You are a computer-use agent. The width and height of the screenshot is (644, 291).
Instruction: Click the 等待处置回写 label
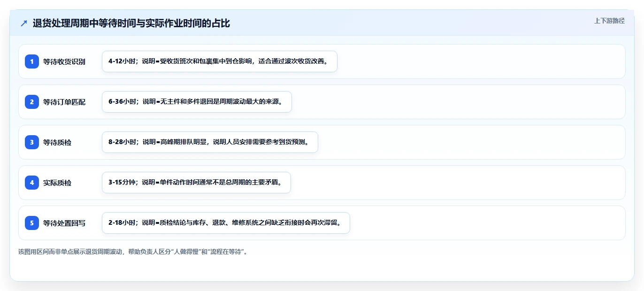point(64,223)
